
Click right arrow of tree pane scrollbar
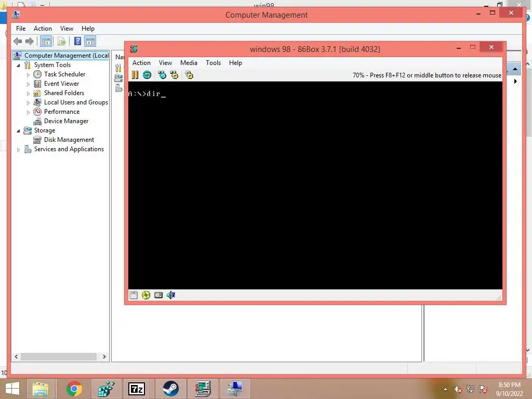pos(104,356)
